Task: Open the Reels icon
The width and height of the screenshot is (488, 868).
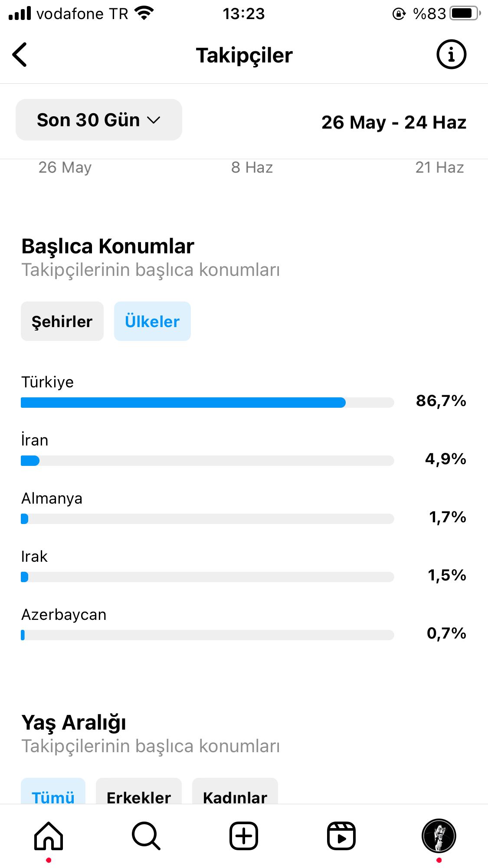Action: pos(341,836)
